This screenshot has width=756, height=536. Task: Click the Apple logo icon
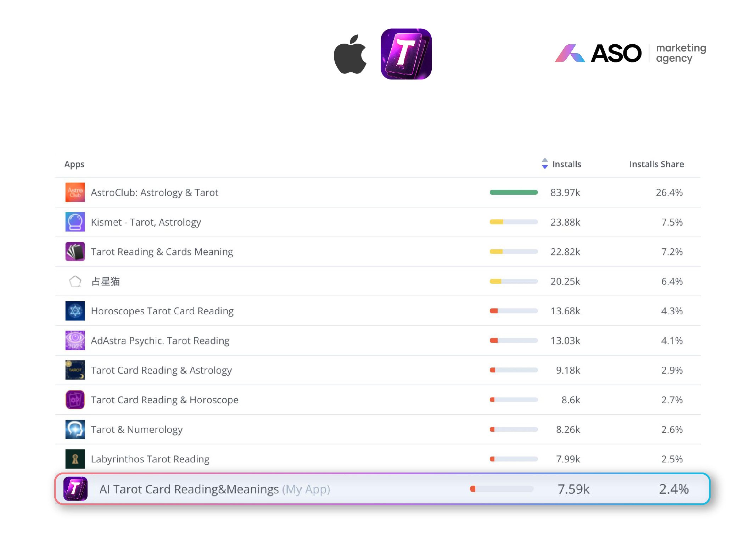350,54
